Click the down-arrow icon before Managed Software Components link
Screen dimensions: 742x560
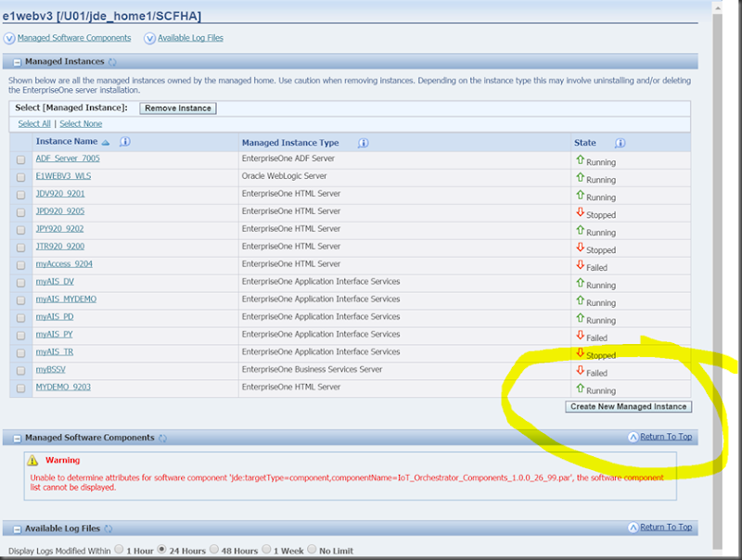pyautogui.click(x=9, y=38)
